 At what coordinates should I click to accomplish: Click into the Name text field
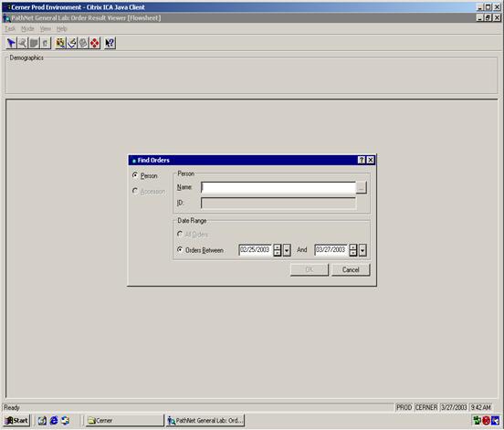(x=278, y=188)
